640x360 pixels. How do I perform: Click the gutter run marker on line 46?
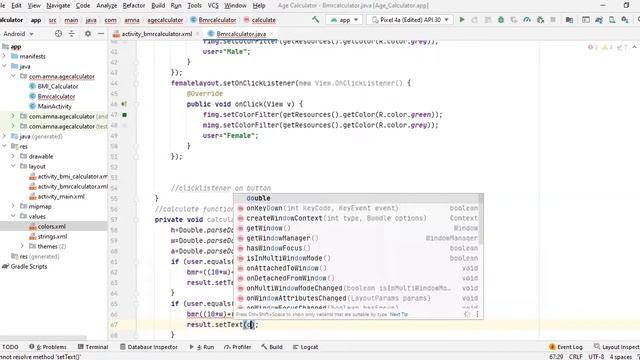point(124,104)
